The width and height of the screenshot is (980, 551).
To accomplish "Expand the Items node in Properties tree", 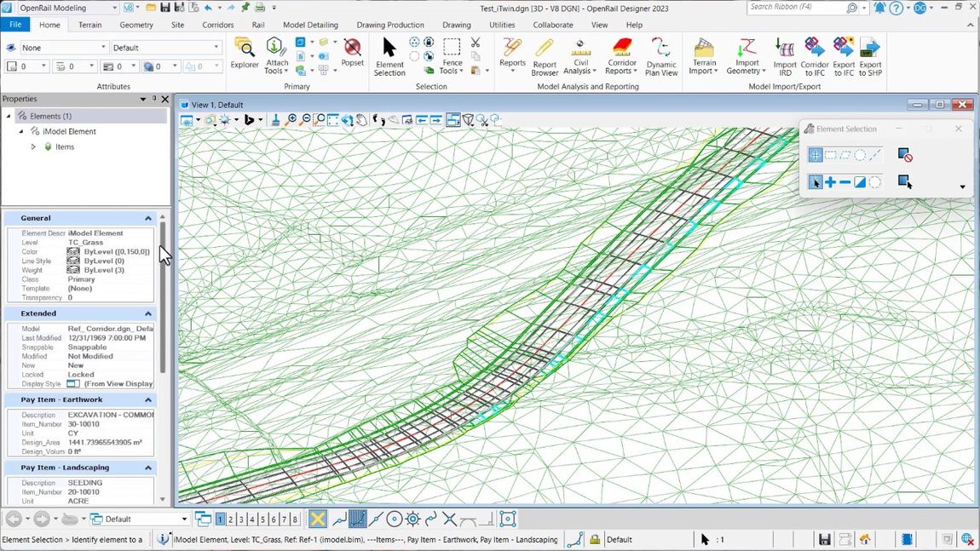I will [x=33, y=146].
